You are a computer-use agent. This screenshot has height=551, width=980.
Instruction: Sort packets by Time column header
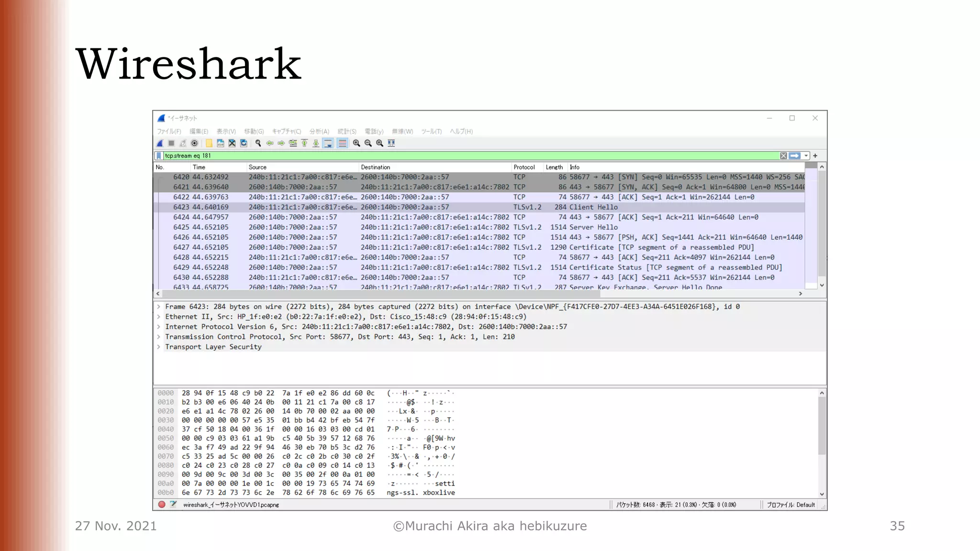218,167
